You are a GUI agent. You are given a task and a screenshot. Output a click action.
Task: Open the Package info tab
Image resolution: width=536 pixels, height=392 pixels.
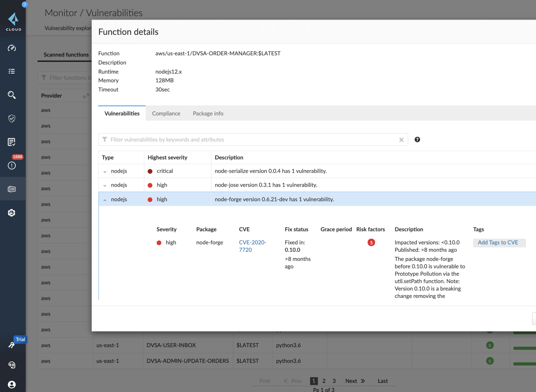(208, 113)
